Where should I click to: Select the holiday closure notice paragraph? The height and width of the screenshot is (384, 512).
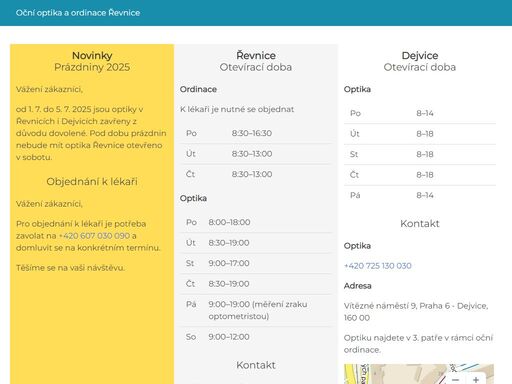91,133
